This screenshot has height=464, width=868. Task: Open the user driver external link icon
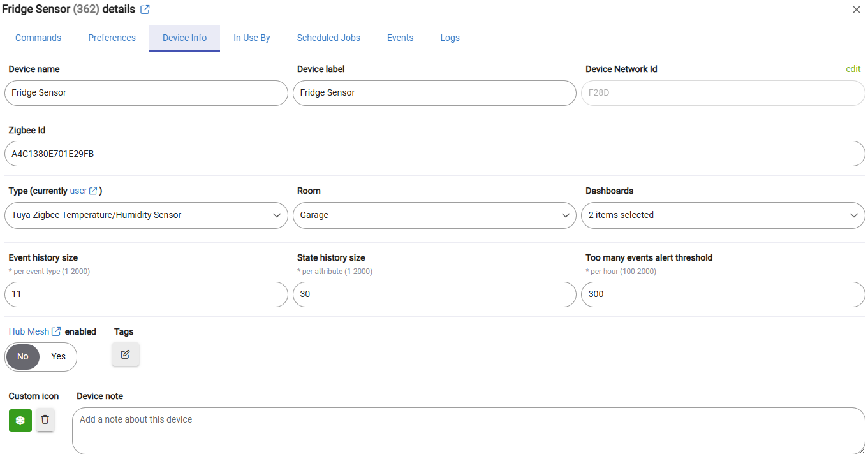click(x=93, y=191)
